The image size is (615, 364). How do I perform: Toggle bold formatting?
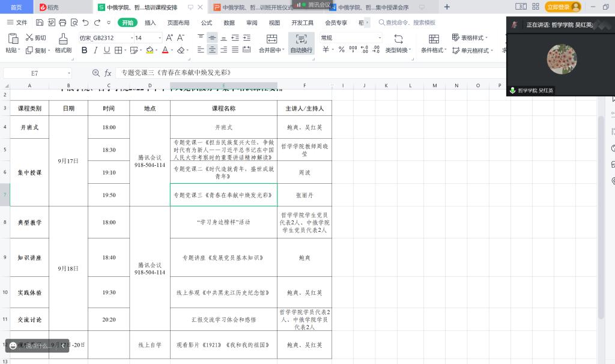click(84, 50)
